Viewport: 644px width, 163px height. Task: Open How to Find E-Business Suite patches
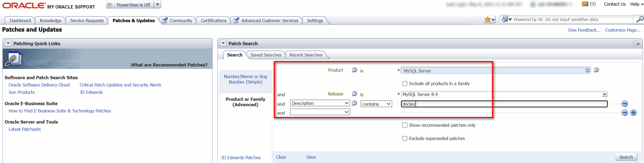pyautogui.click(x=60, y=111)
